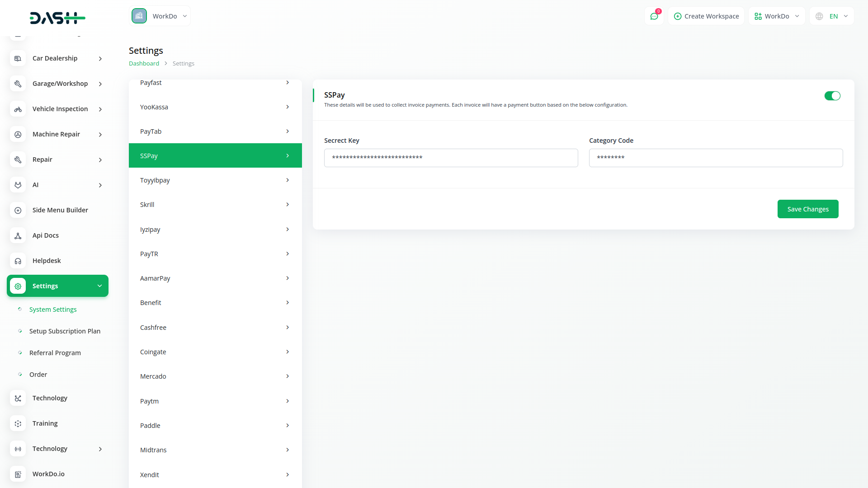Click the Helpdesk headset icon
868x488 pixels.
[x=18, y=261]
